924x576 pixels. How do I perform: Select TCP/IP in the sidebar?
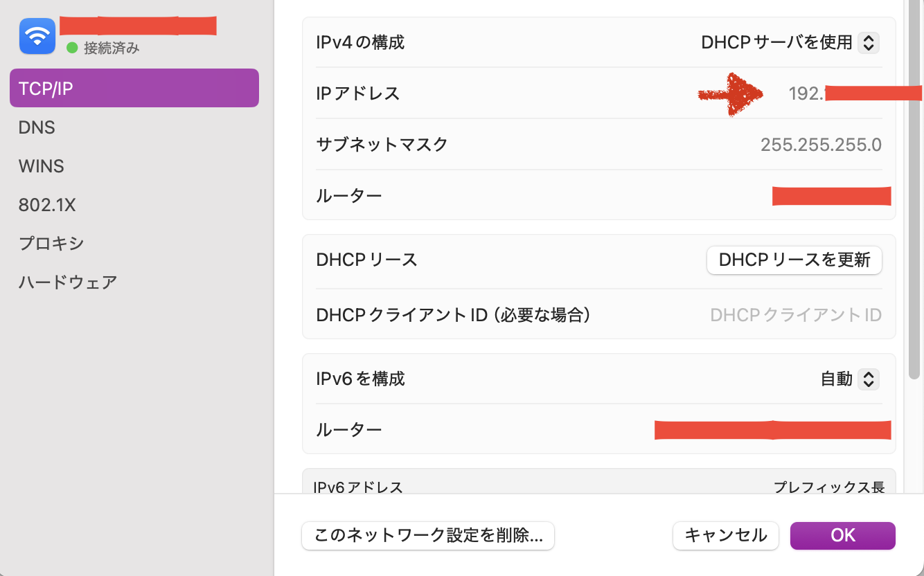45,88
